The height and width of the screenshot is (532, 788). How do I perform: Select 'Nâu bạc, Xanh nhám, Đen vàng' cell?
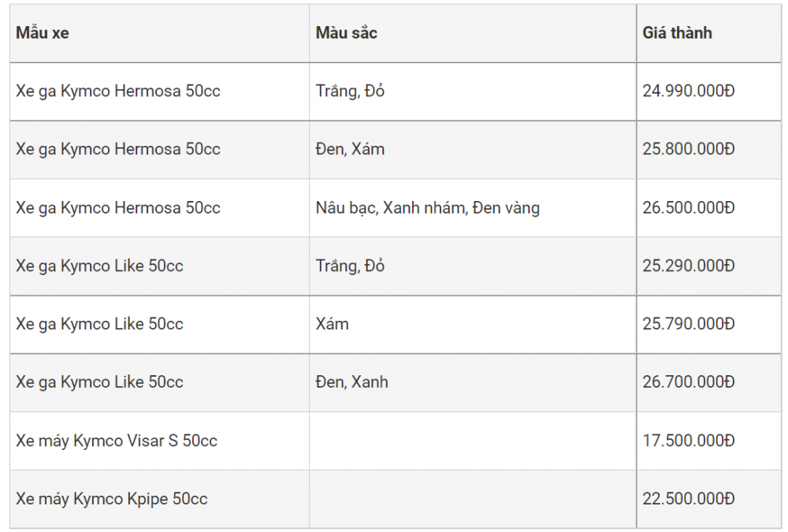click(473, 207)
